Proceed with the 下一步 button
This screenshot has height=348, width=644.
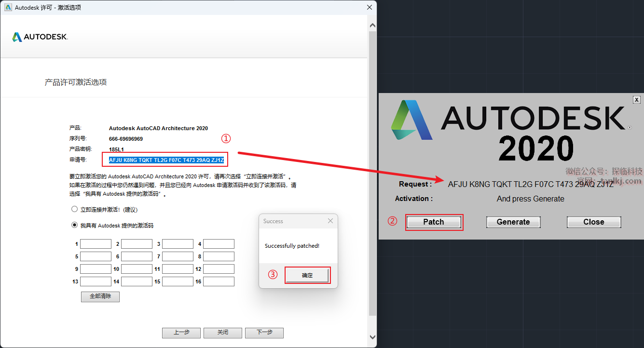(264, 333)
